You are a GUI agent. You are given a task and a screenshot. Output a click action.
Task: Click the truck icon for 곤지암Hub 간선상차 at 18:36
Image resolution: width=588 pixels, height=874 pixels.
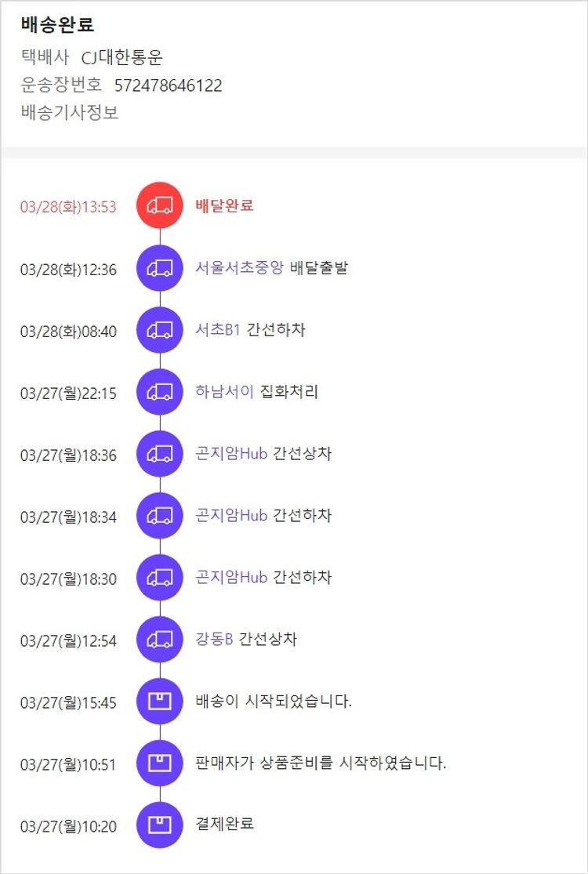click(x=160, y=454)
